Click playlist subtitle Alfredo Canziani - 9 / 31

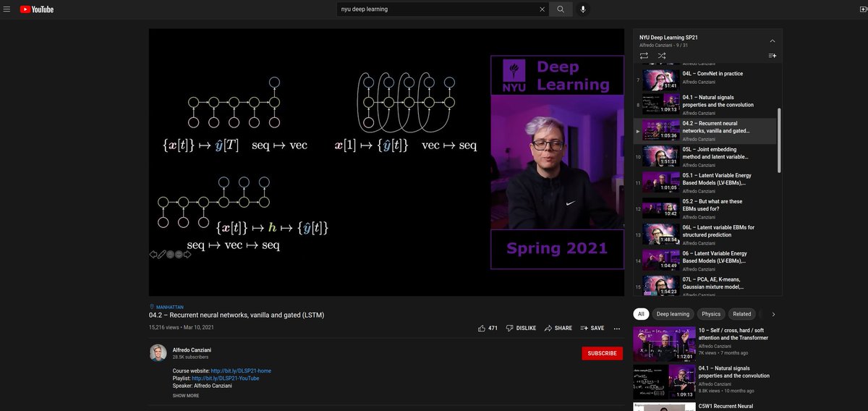click(x=664, y=45)
